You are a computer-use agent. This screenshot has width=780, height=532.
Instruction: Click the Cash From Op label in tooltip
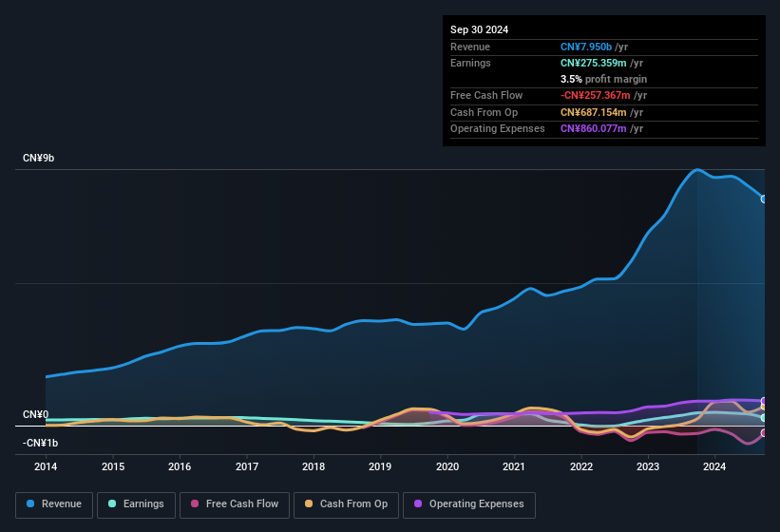coord(484,112)
